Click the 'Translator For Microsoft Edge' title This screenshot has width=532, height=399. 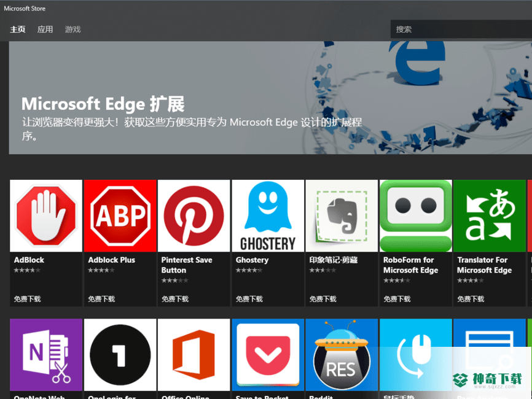click(485, 265)
